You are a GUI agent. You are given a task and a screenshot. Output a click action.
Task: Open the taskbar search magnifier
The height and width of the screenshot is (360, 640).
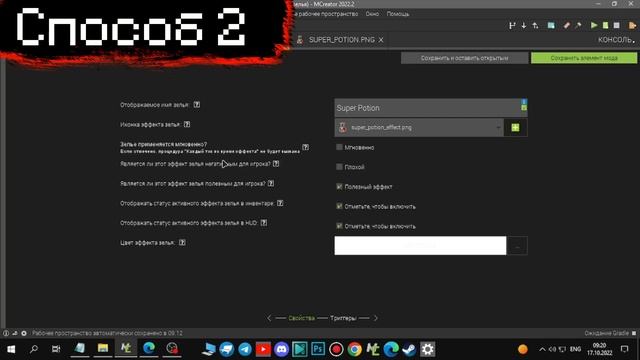click(x=34, y=349)
